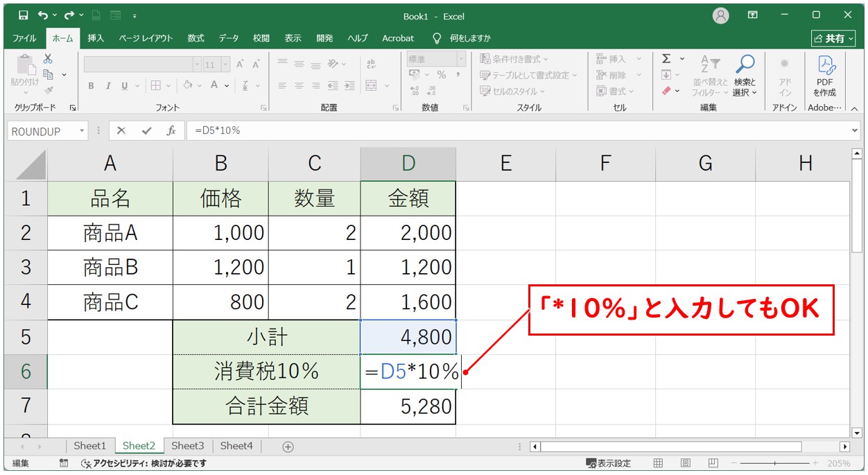Screen dimensions: 868x475
Task: Click the Format Painter brush icon
Action: (48, 90)
